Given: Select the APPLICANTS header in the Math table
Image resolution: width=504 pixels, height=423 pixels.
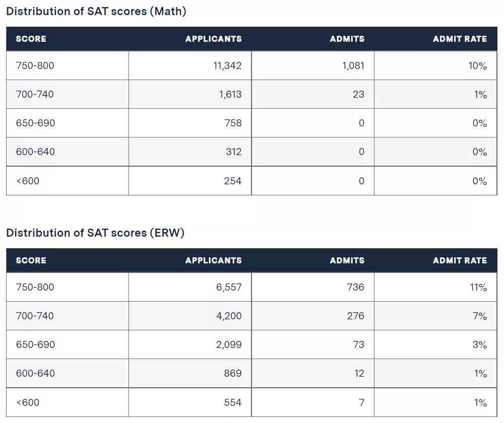Looking at the screenshot, I should tap(213, 39).
